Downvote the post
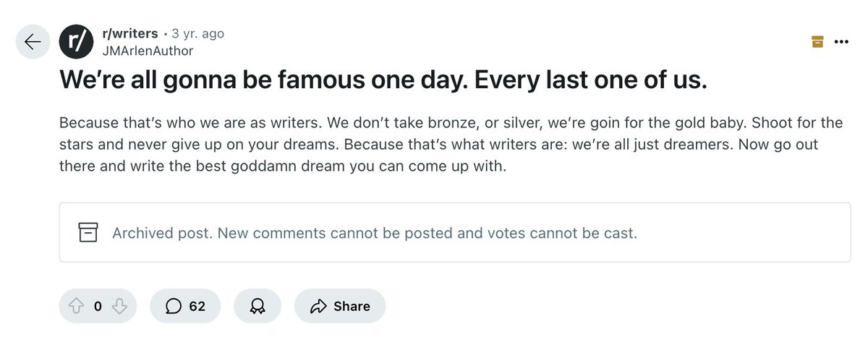The width and height of the screenshot is (868, 340). 119,307
